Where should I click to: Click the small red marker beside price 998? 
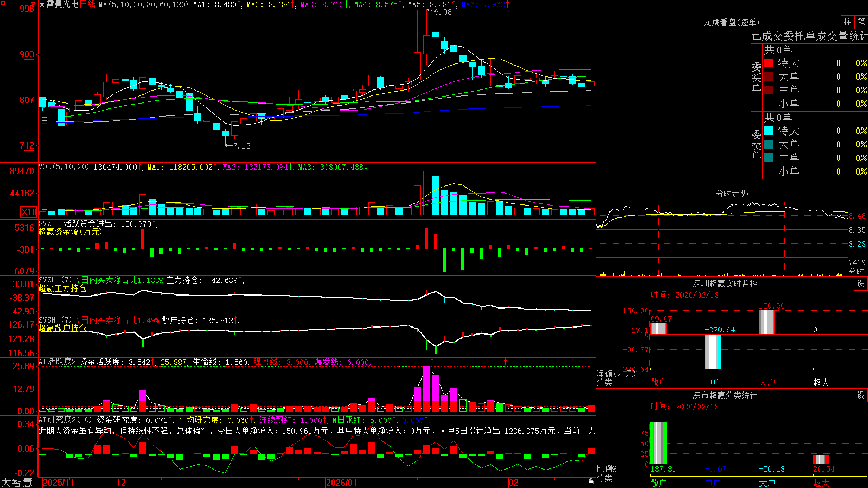click(x=33, y=5)
